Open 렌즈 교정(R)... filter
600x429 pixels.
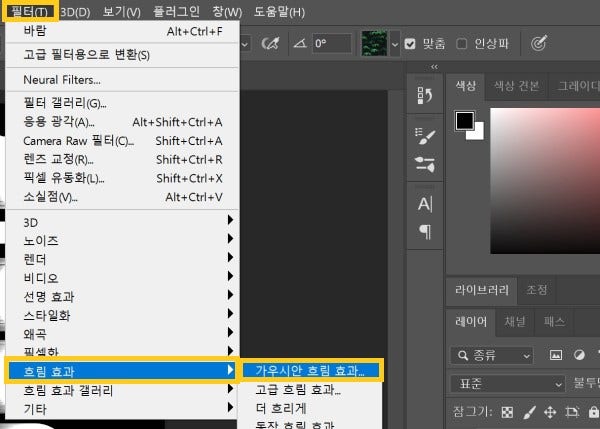[122, 160]
